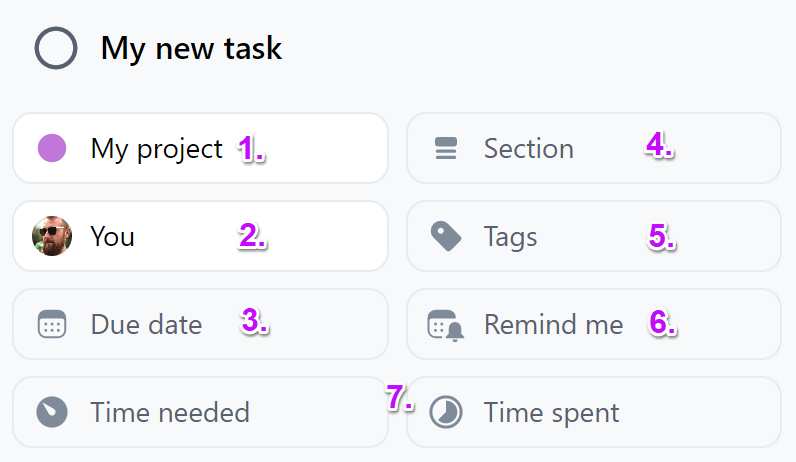Change assignee labeled You
Image resolution: width=796 pixels, height=462 pixels.
point(201,236)
